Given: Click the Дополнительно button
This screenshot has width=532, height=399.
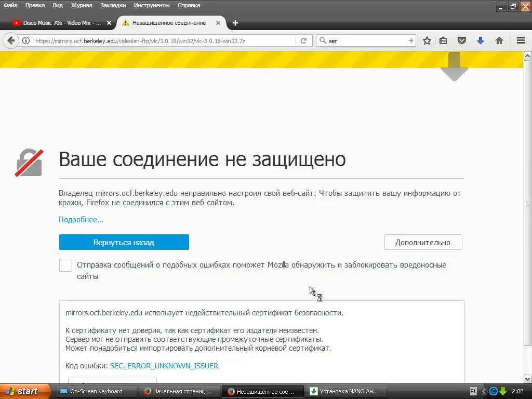Looking at the screenshot, I should (x=423, y=242).
